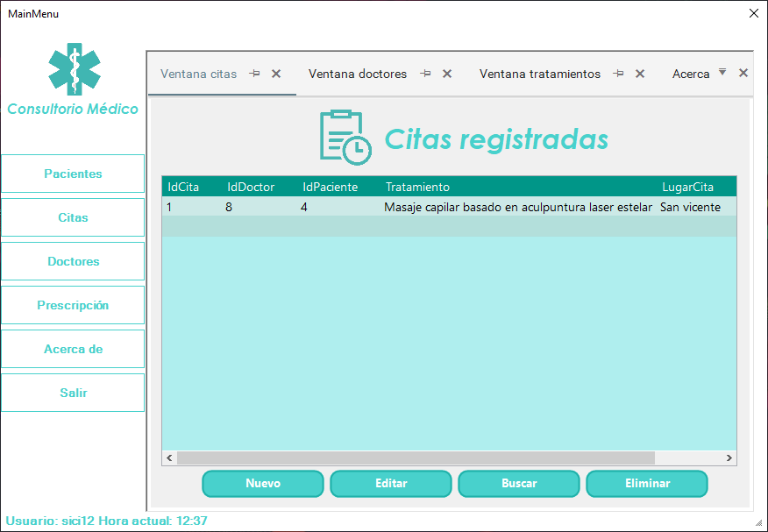The width and height of the screenshot is (768, 532).
Task: Close the Ventana tratamientos tab
Action: click(639, 74)
